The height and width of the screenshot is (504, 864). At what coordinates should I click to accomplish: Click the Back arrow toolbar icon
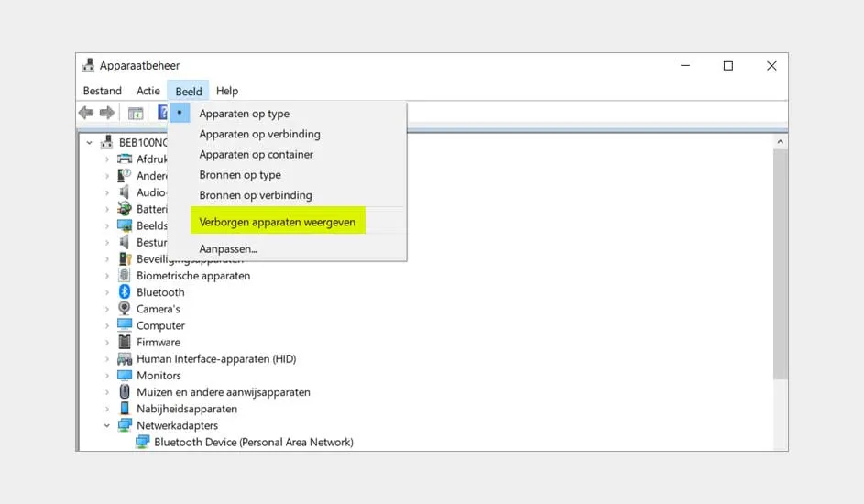tap(86, 113)
